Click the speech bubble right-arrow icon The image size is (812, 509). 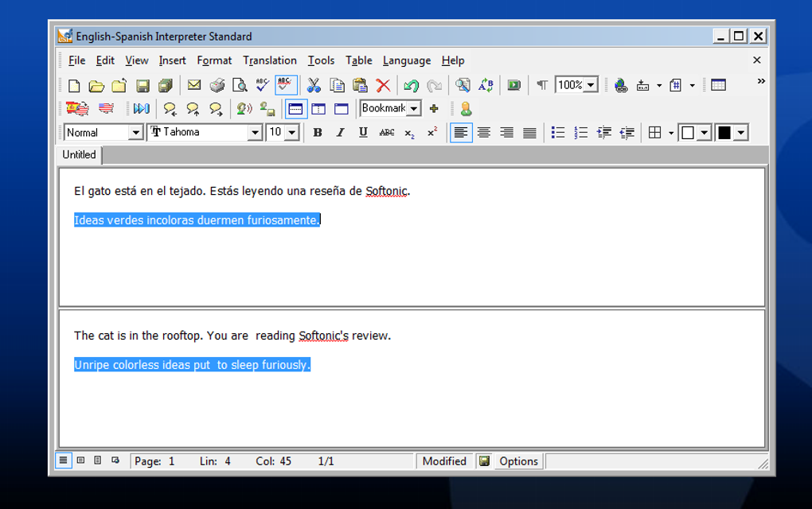(216, 109)
